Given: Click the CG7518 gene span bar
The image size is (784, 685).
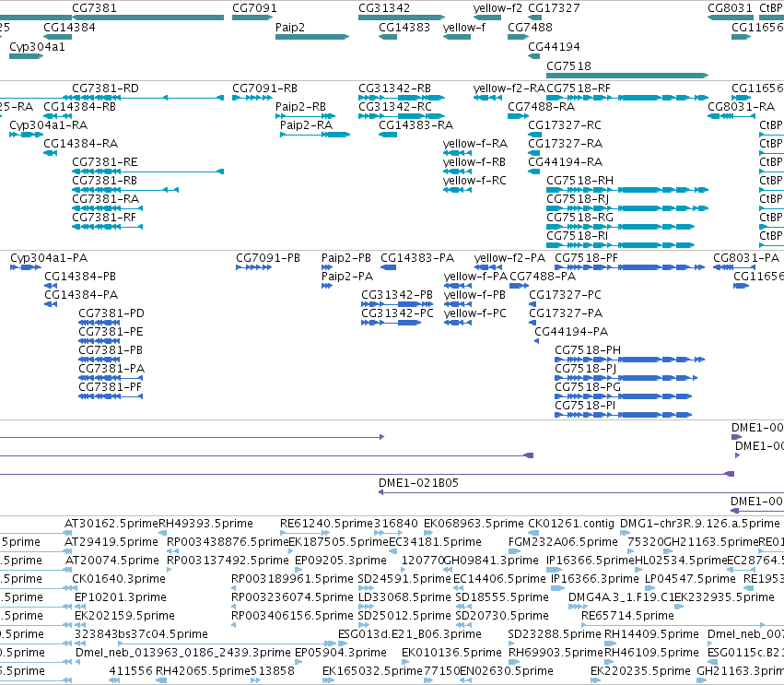Looking at the screenshot, I should pos(627,76).
